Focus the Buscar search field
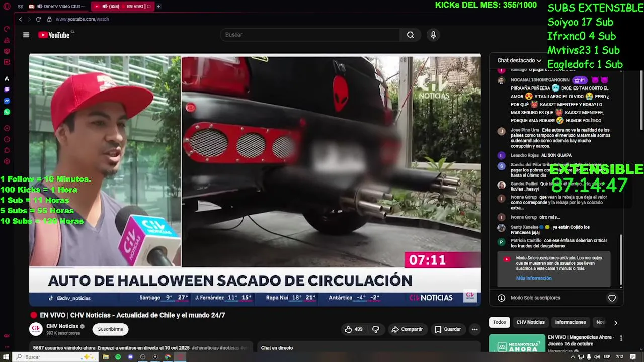 310,35
